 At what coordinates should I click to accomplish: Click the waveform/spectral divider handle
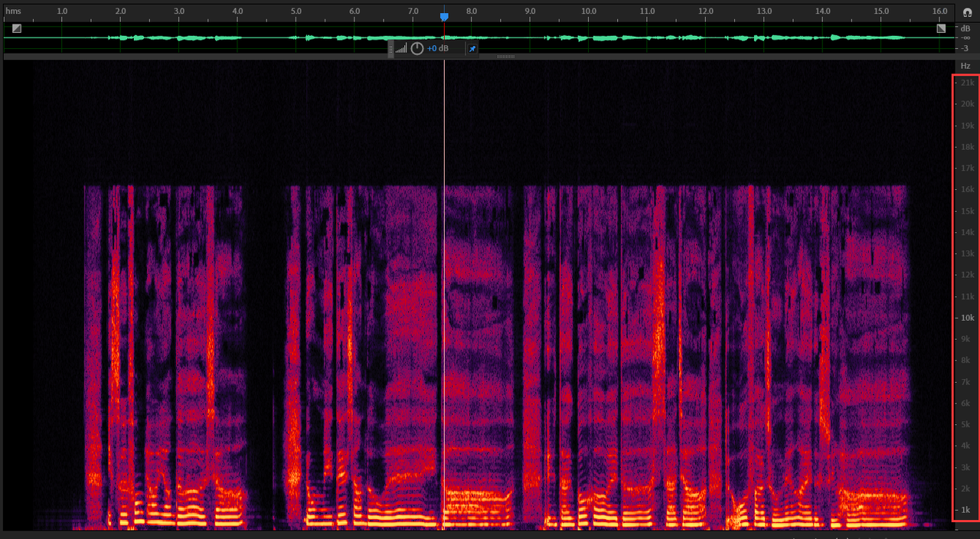(x=506, y=56)
